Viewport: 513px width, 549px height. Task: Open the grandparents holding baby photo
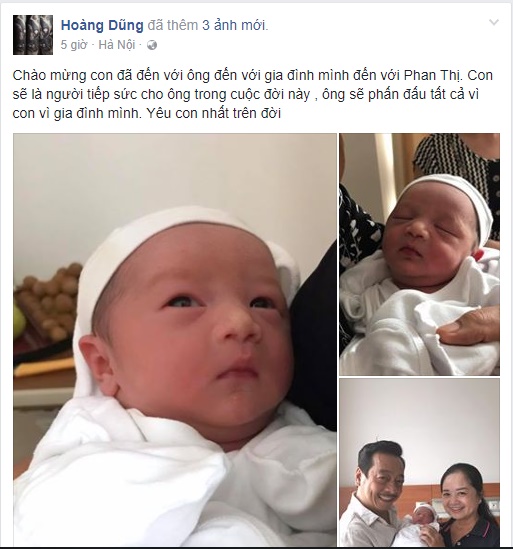[420, 463]
